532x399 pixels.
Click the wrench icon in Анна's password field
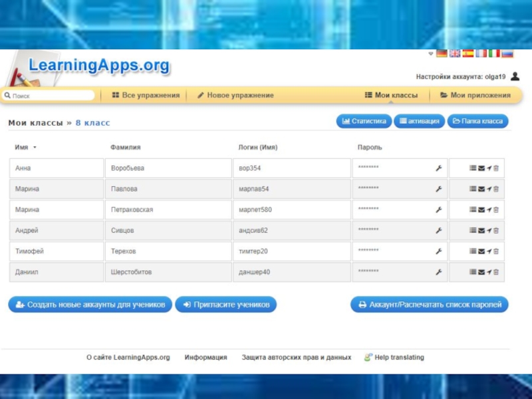pyautogui.click(x=438, y=168)
